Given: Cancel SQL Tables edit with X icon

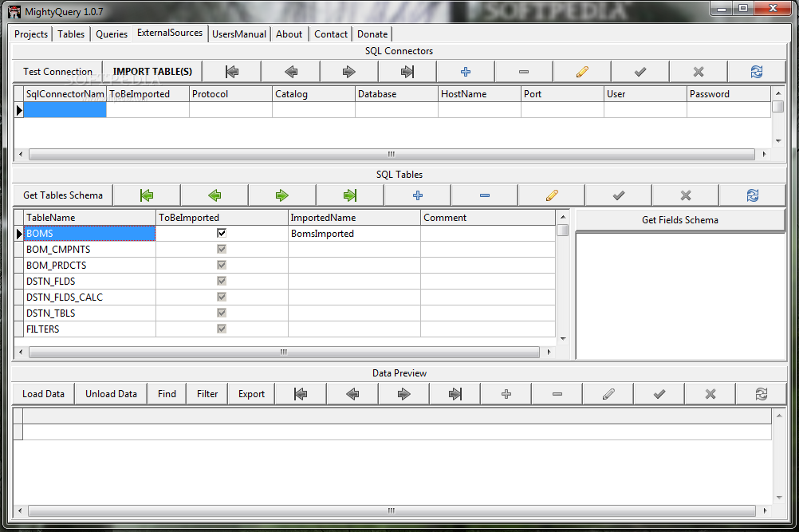Looking at the screenshot, I should click(686, 195).
